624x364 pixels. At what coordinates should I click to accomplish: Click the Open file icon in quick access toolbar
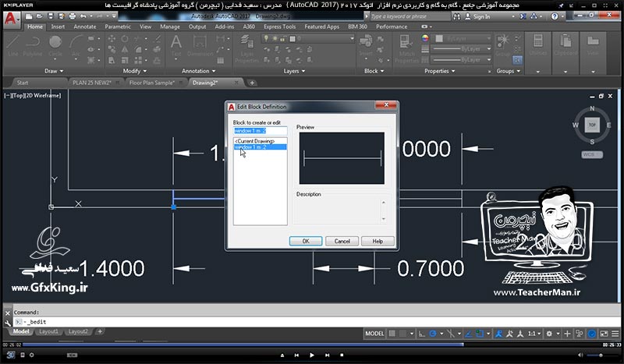click(40, 16)
